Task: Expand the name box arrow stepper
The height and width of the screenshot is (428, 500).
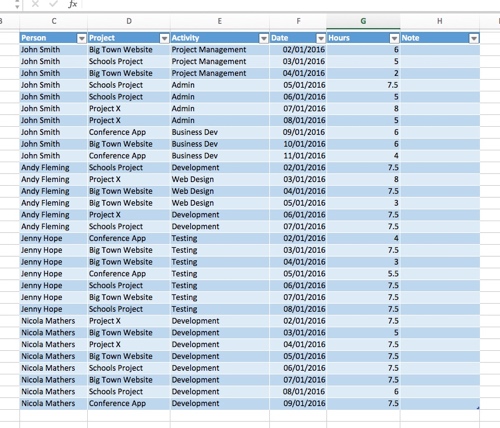Action: [17, 4]
